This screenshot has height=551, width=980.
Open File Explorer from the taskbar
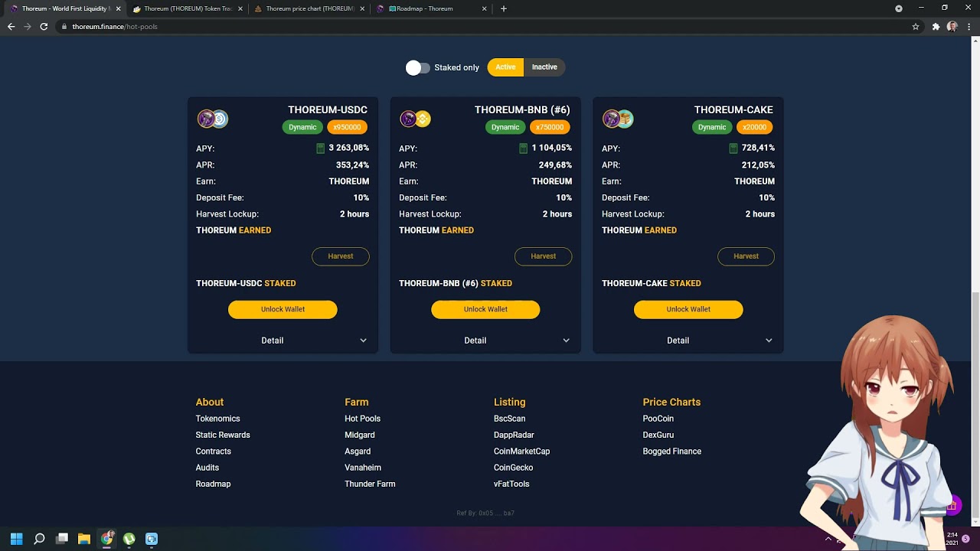84,539
